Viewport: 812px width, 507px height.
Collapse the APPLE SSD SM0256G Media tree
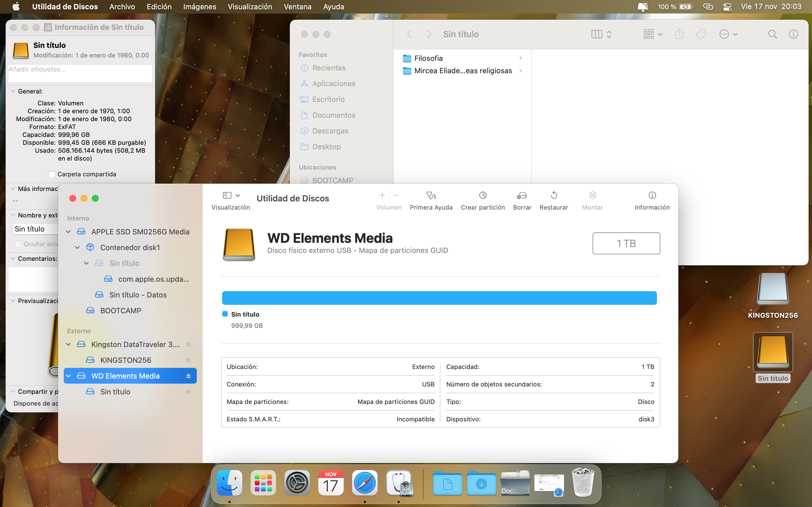pos(69,232)
